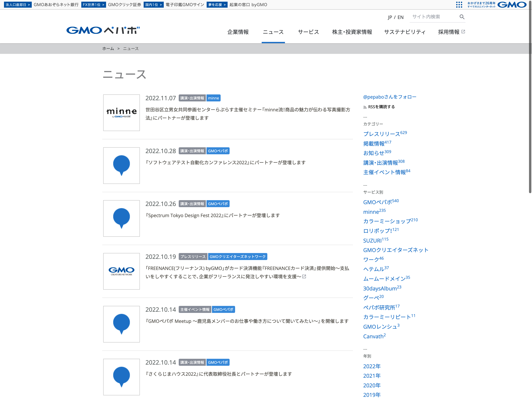This screenshot has width=532, height=399.
Task: Open 株主・投資家情報 navigation menu
Action: [352, 32]
